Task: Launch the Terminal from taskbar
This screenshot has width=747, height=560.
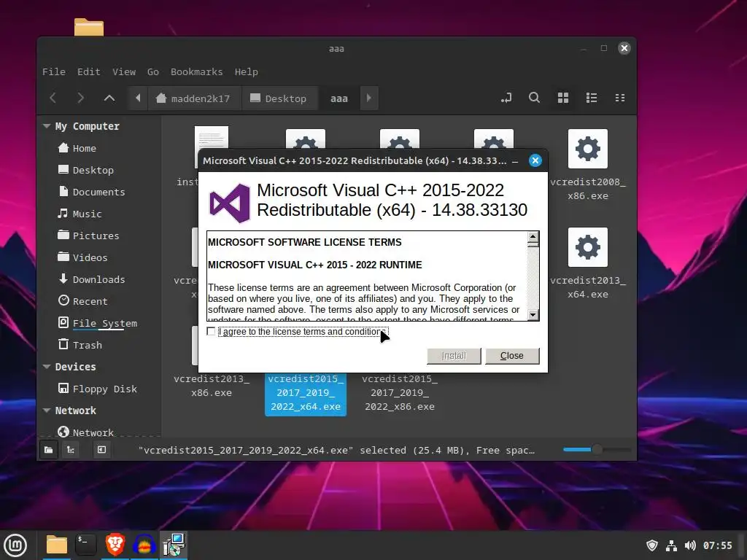Action: point(86,545)
